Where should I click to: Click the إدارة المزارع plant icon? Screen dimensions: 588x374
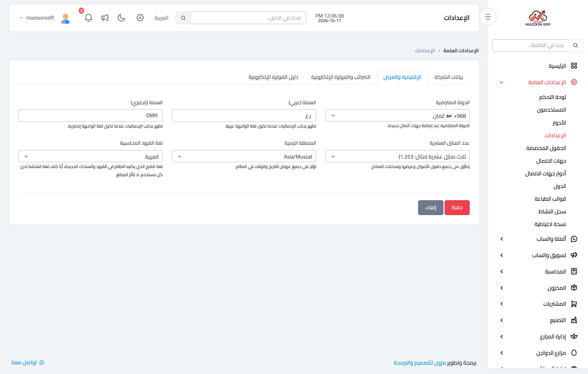coord(574,336)
